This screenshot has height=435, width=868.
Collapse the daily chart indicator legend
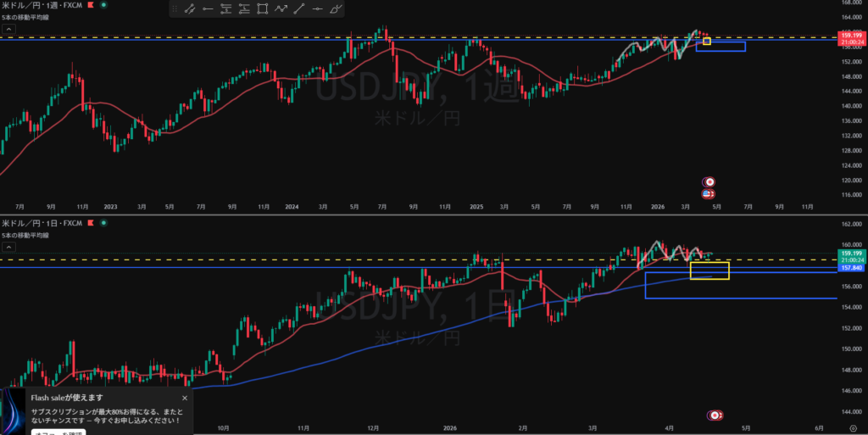7,247
